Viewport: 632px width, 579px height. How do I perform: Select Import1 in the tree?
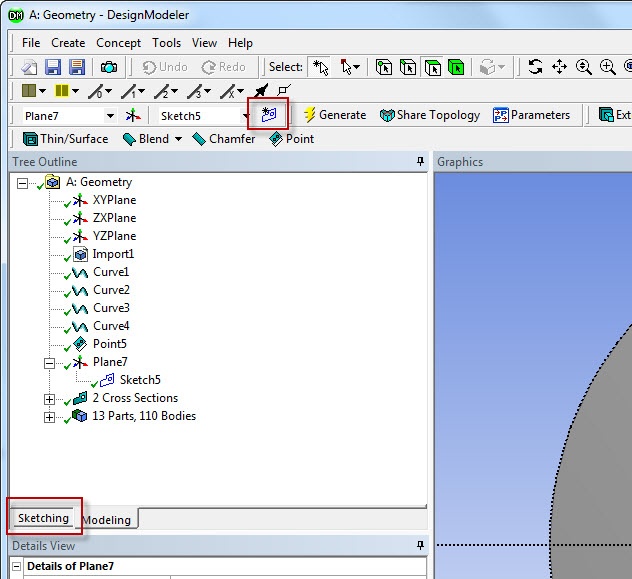coord(113,254)
